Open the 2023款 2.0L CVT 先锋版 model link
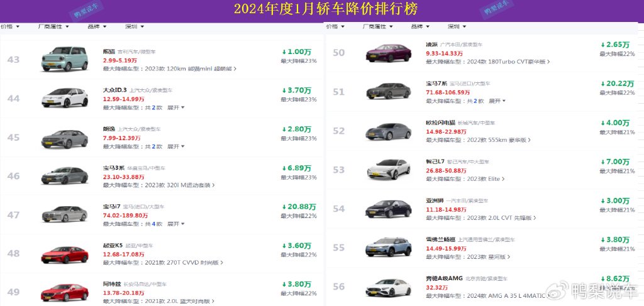This screenshot has height=306, width=644. point(501,218)
